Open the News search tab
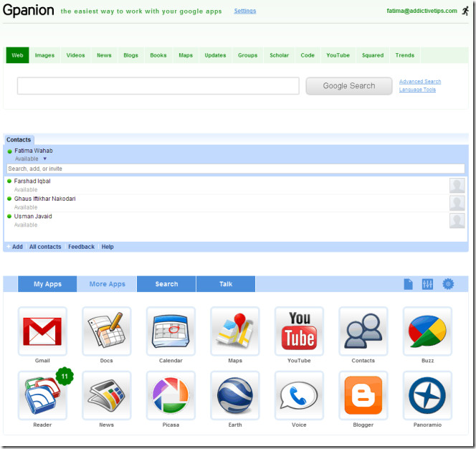476x449 pixels. point(104,55)
